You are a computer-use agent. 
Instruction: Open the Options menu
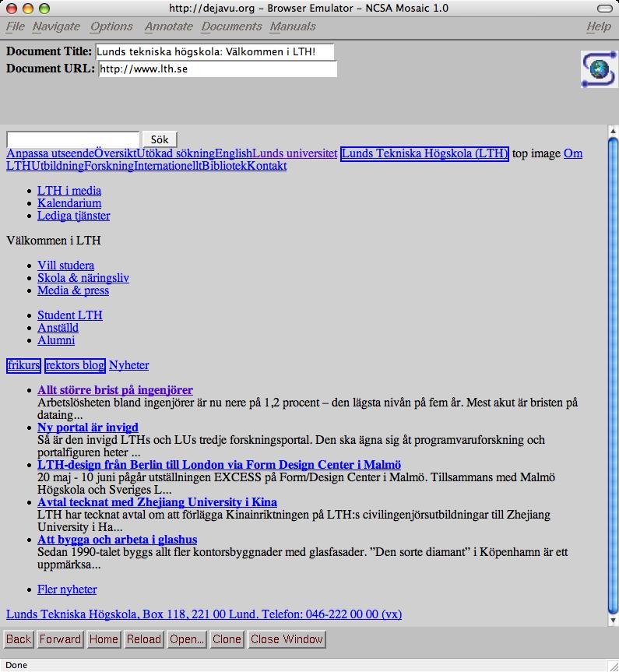(111, 26)
